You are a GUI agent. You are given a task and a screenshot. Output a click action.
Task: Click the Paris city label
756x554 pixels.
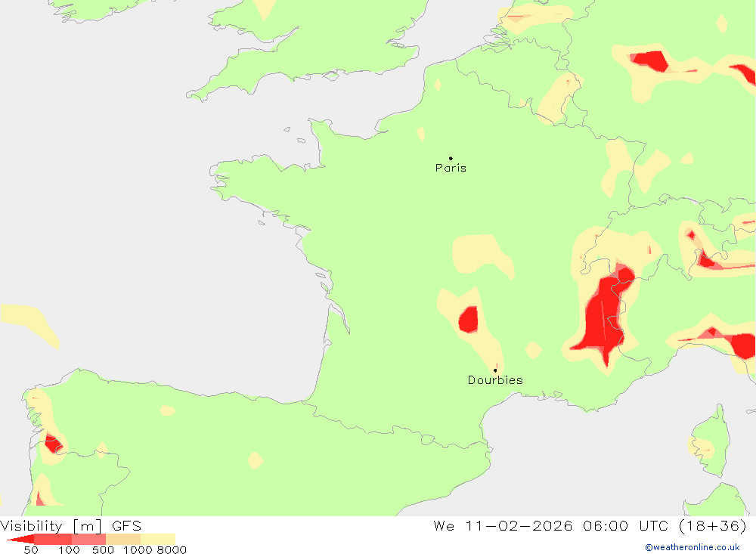coord(451,168)
